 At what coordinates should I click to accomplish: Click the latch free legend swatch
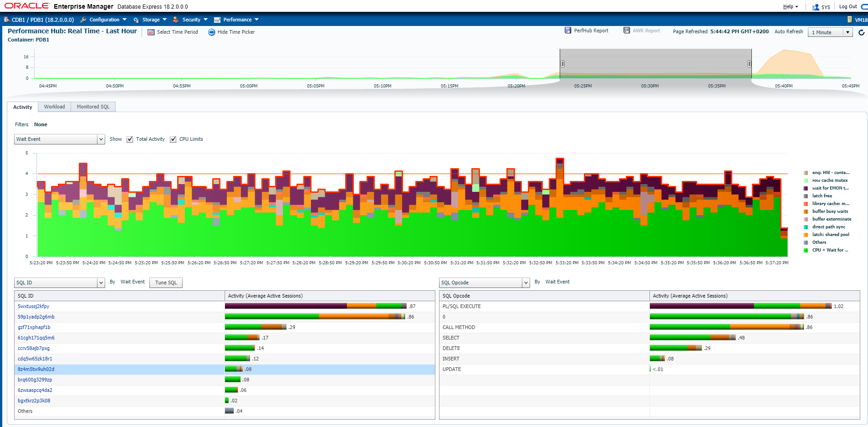(806, 196)
